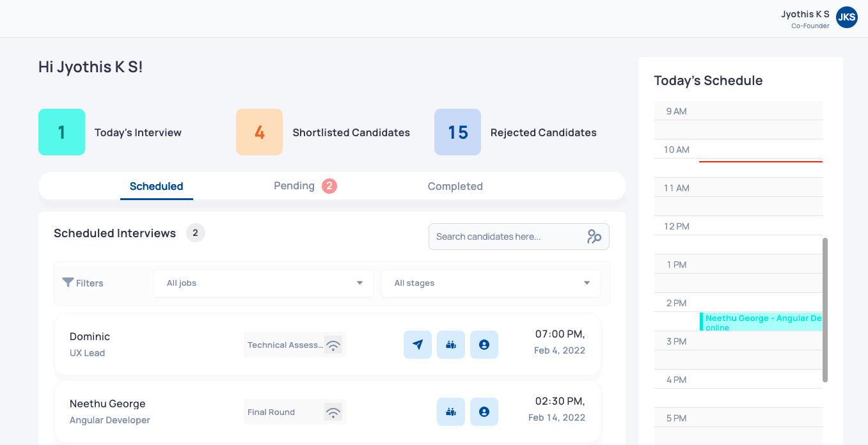The width and height of the screenshot is (868, 445).
Task: Open the meeting panel icon for Neethu George
Action: [x=451, y=412]
